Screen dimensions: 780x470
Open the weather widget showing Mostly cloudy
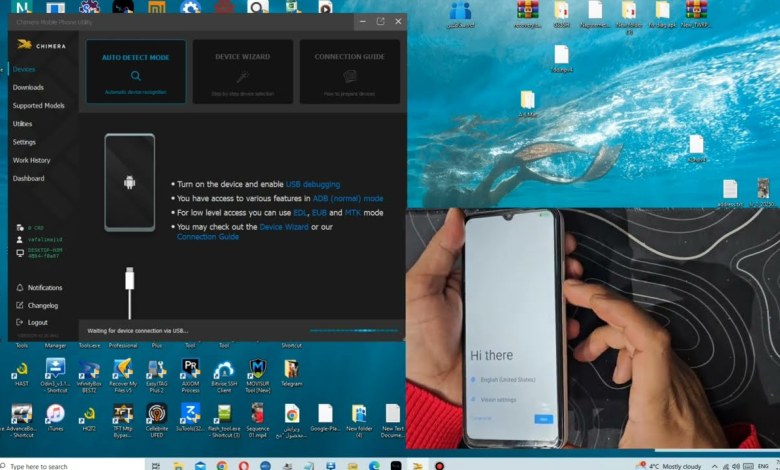[670, 465]
